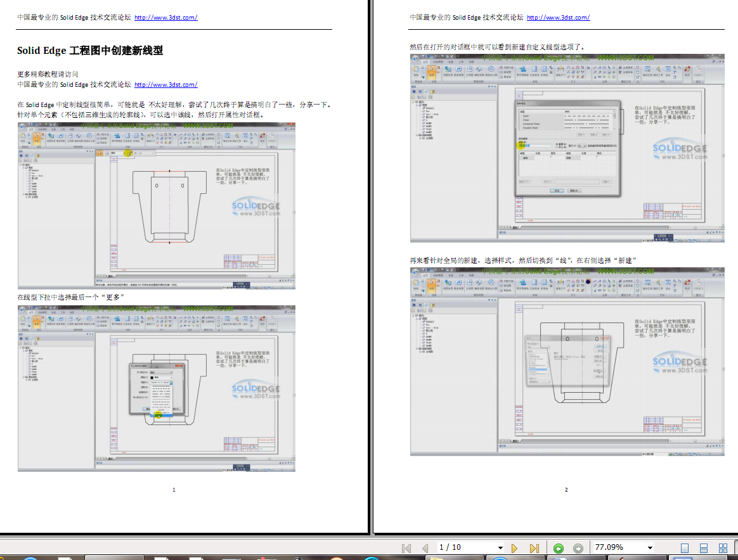Click the line-style dropdown screenshot on page 1
This screenshot has width=738, height=560.
point(157,388)
